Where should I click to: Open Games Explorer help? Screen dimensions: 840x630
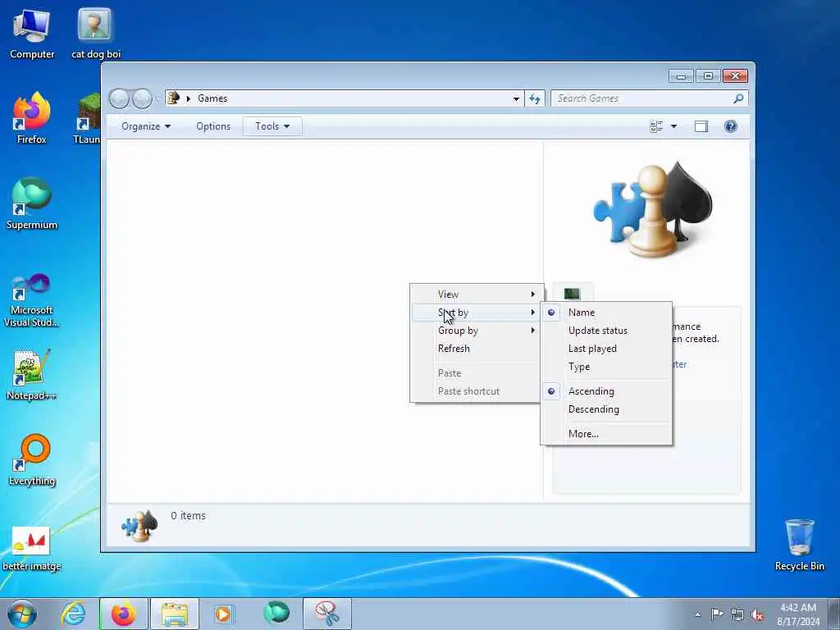pyautogui.click(x=731, y=126)
